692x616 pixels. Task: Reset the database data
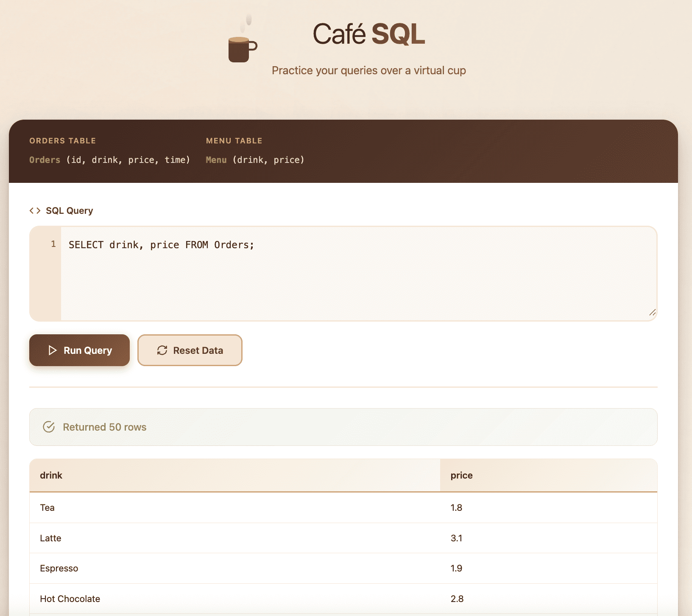point(190,350)
